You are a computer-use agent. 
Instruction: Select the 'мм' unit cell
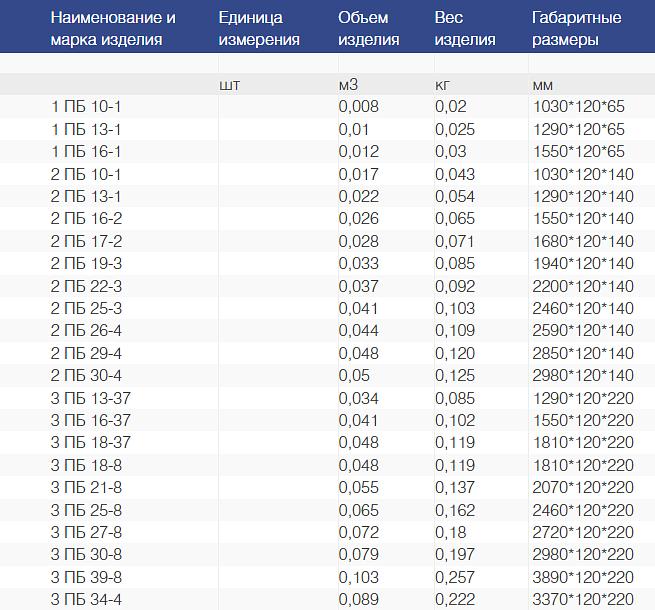(544, 85)
